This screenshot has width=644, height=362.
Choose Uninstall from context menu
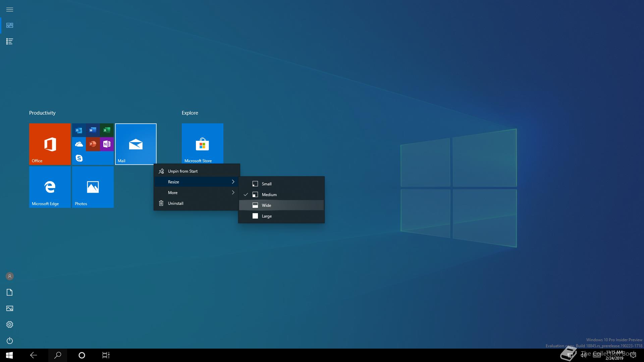197,203
